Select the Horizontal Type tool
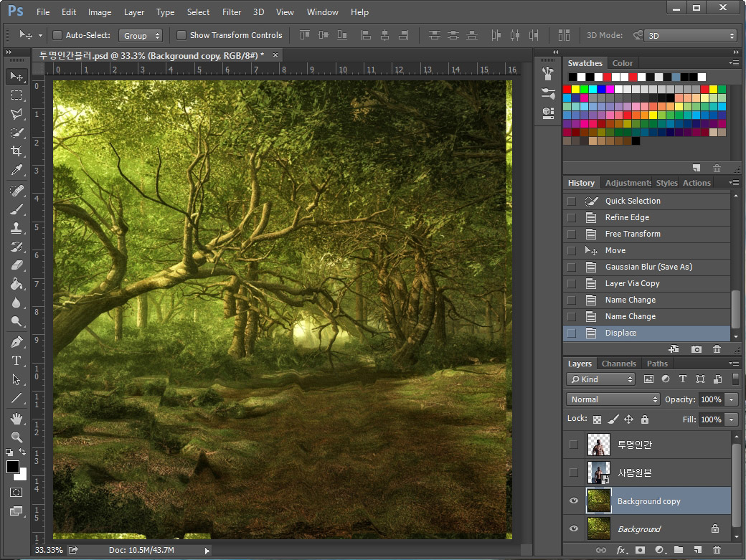The width and height of the screenshot is (746, 560). (16, 361)
